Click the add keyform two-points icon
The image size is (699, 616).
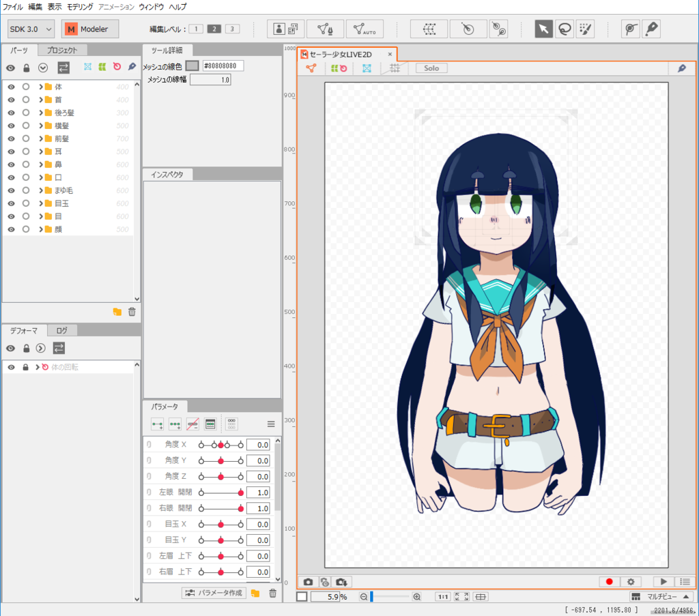(x=158, y=424)
